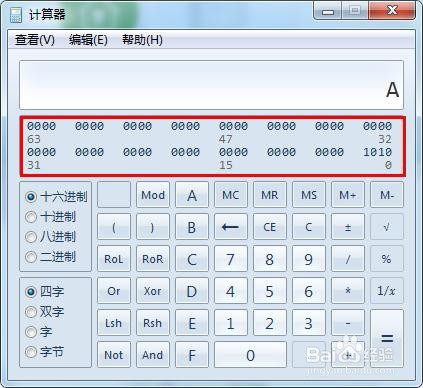The image size is (423, 388).
Task: Click the calculator icon in the title bar
Action: (x=16, y=15)
